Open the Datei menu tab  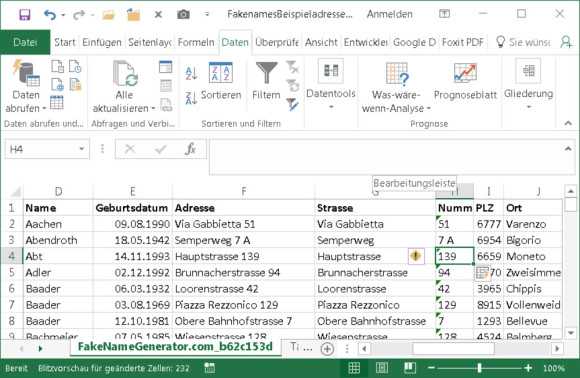(25, 43)
